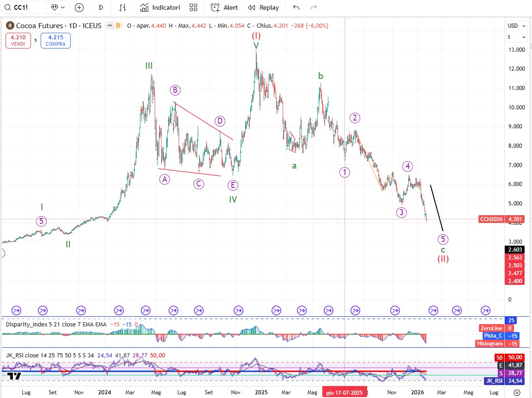Click the rollover marker near Mar 2026
This screenshot has width=532, height=398.
(433, 310)
